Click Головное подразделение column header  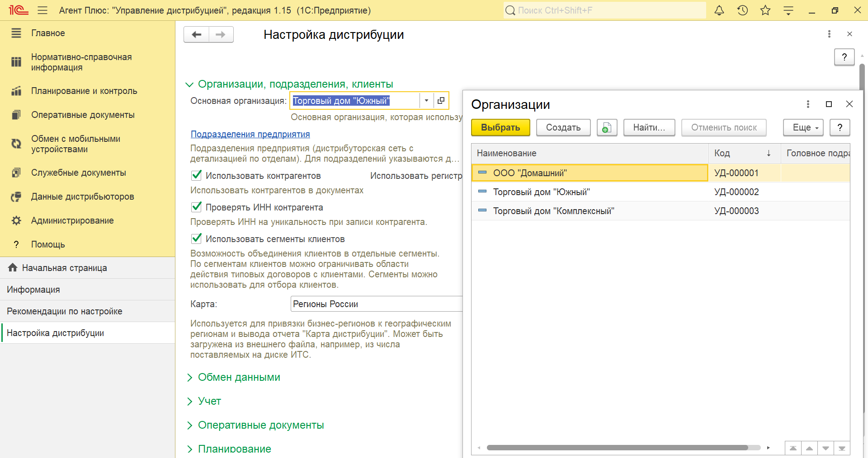point(816,153)
